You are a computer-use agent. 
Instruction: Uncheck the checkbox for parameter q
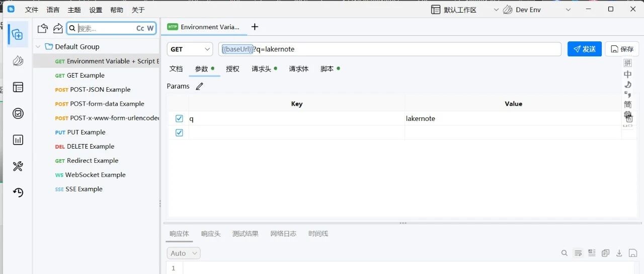179,118
